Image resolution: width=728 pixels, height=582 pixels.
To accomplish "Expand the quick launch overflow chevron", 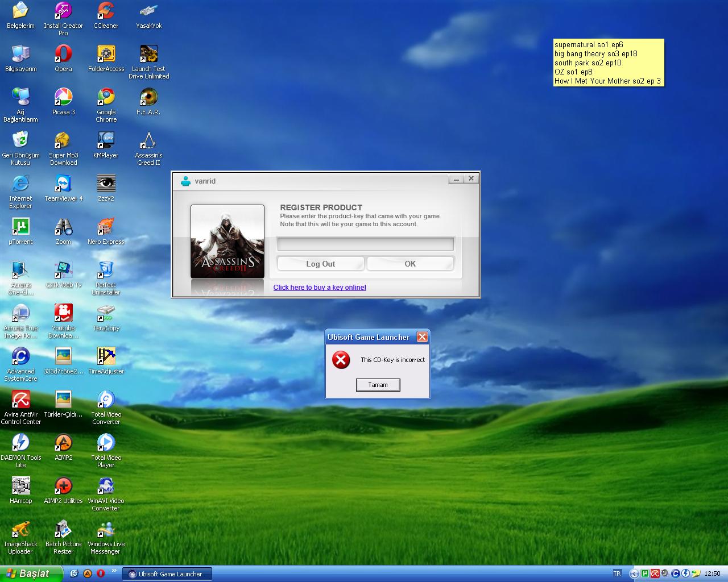I will tap(114, 571).
